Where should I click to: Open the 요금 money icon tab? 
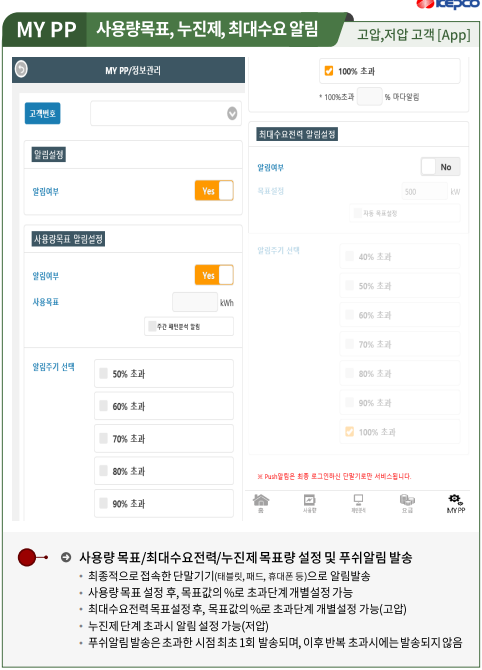click(407, 503)
